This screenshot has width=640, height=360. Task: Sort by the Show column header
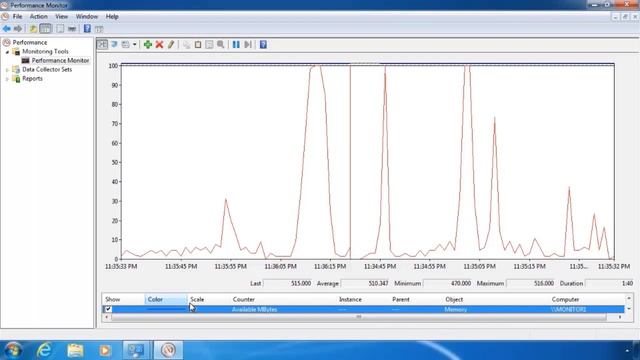[123, 299]
